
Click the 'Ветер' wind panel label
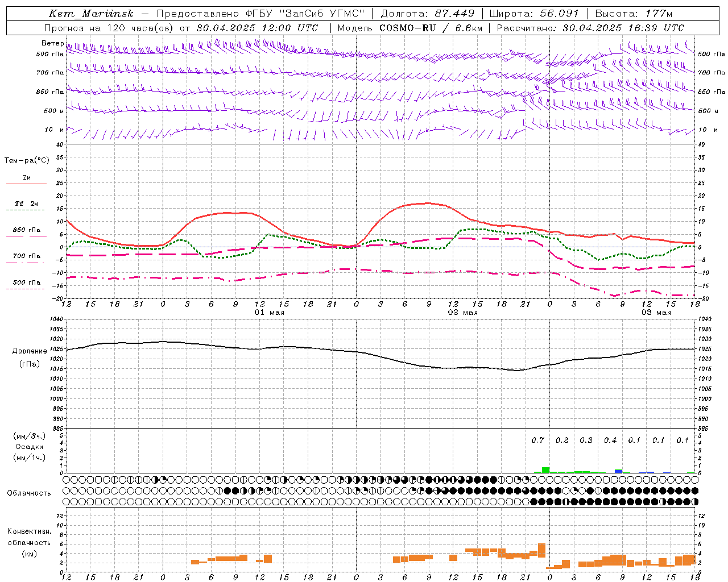pyautogui.click(x=52, y=43)
